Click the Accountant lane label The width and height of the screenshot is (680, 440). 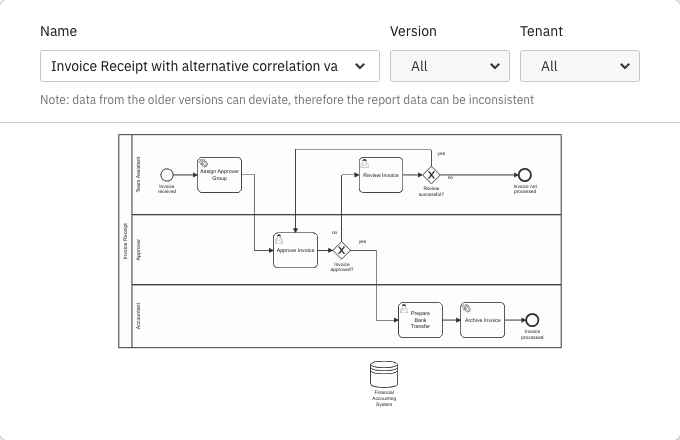(x=138, y=316)
